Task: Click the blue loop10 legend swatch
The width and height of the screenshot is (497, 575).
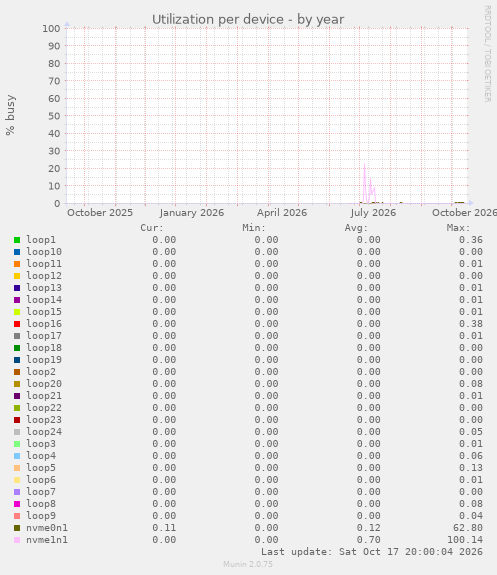Action: pyautogui.click(x=17, y=252)
